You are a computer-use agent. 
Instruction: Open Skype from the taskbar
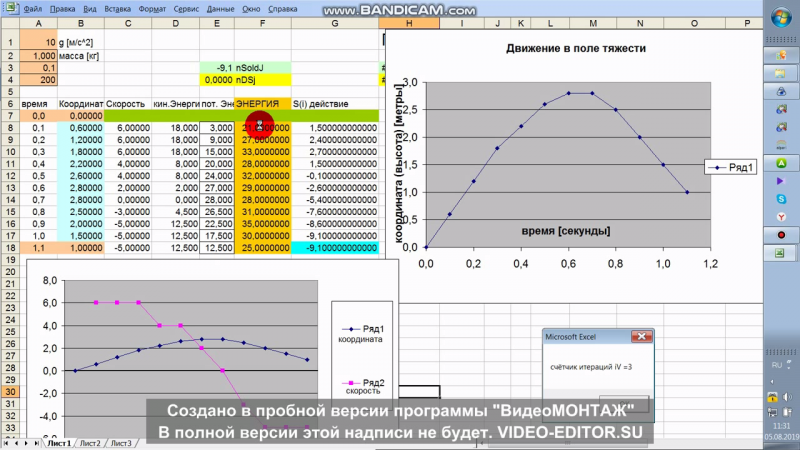781,199
